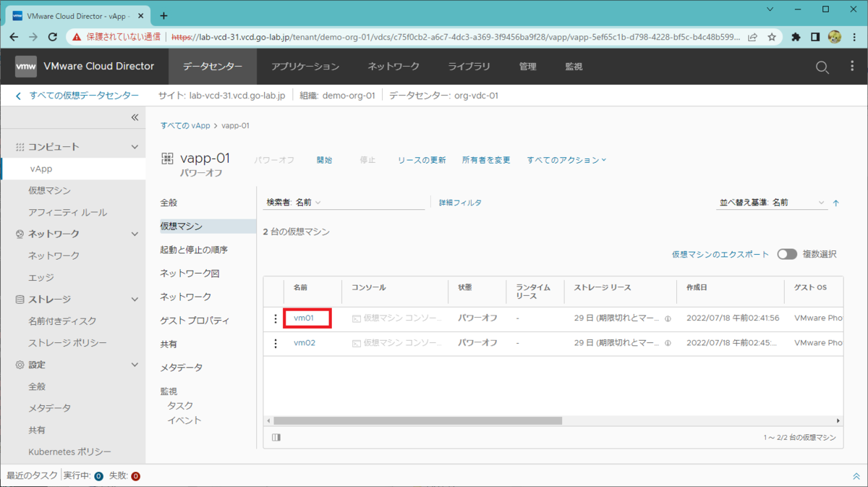The width and height of the screenshot is (868, 487).
Task: Open the header three-dot user menu
Action: 852,67
